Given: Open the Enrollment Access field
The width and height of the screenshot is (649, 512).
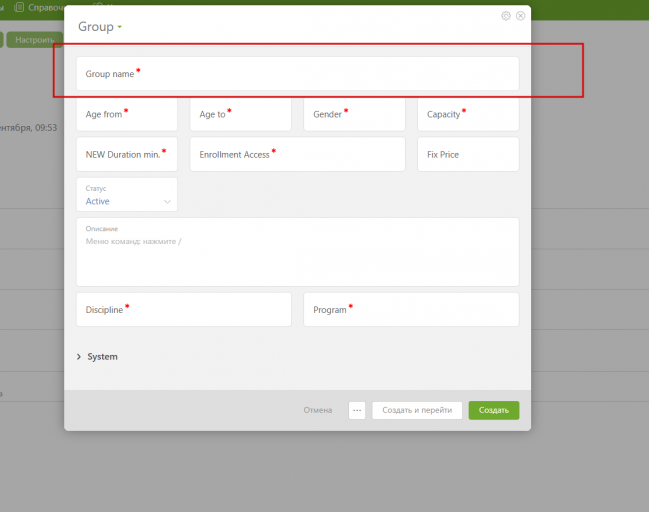Looking at the screenshot, I should [298, 154].
